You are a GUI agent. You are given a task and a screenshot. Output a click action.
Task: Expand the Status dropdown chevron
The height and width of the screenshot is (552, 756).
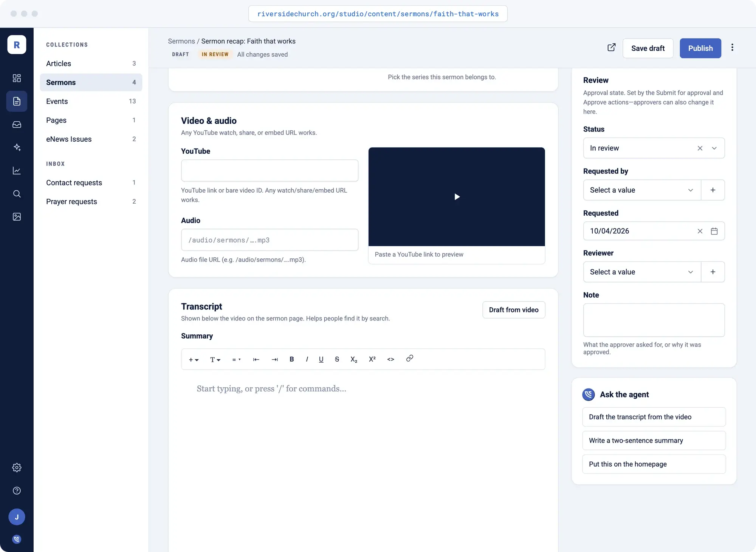pyautogui.click(x=714, y=148)
